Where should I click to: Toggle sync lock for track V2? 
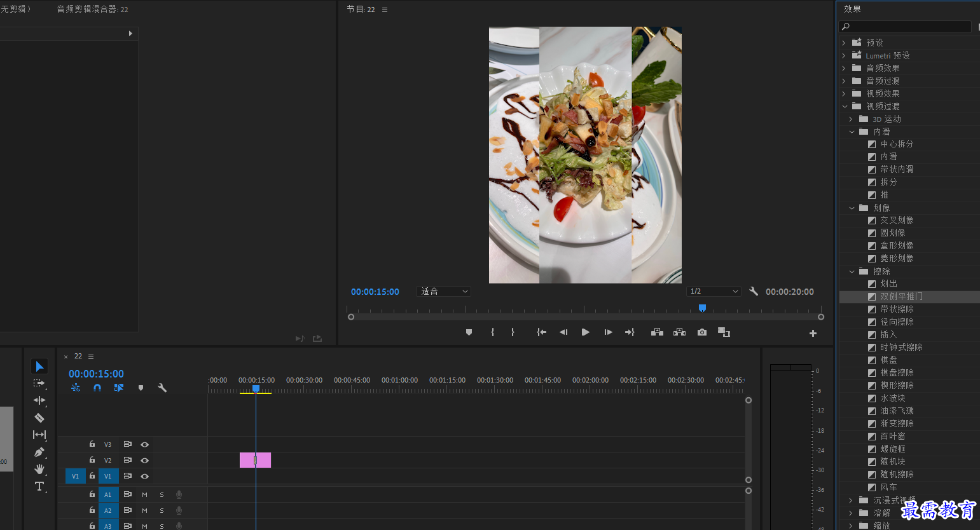point(127,460)
